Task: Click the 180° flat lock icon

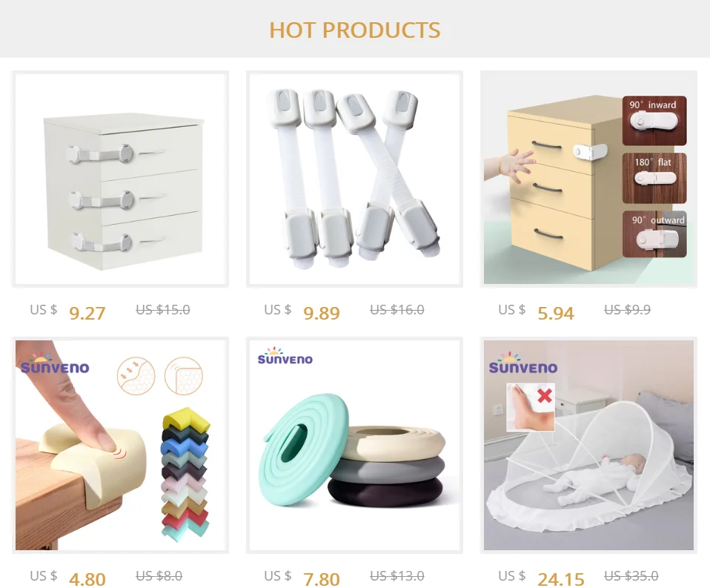Action: (654, 178)
